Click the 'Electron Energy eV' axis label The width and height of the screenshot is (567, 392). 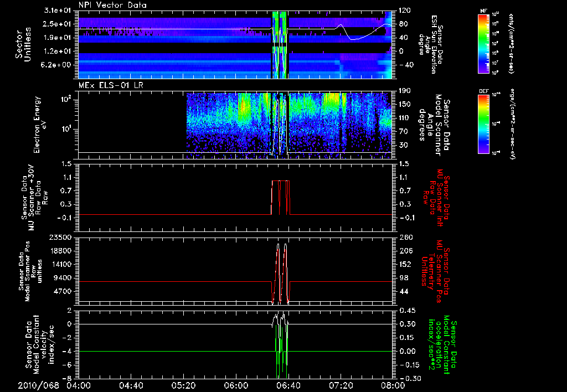[x=39, y=125]
